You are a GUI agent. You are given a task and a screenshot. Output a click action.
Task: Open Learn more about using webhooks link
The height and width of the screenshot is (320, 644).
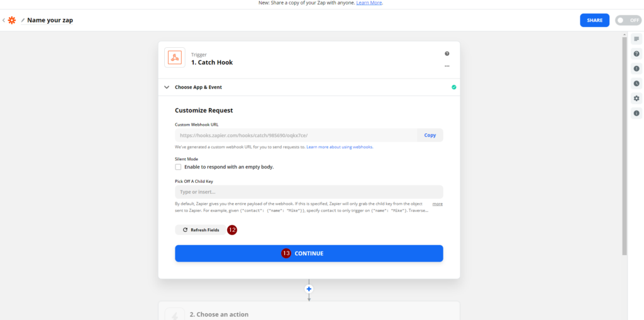click(340, 146)
